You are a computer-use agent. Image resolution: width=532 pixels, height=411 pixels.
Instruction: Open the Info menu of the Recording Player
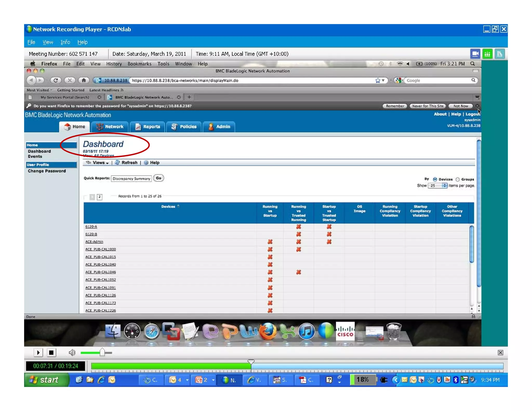(x=65, y=42)
